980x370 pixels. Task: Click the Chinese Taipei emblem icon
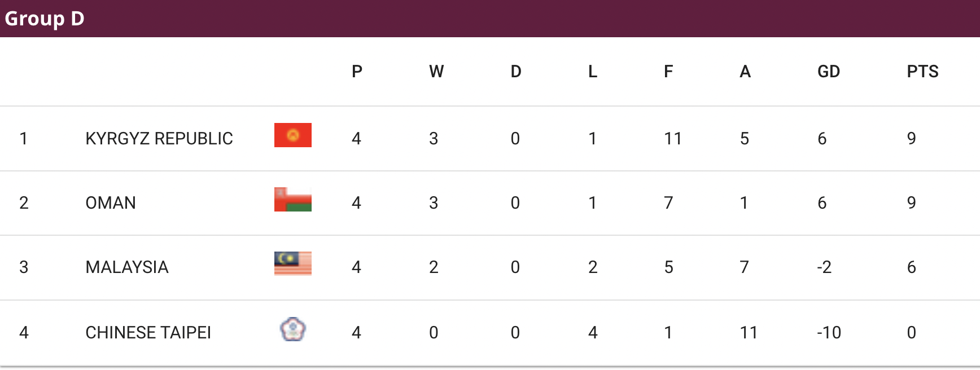pos(292,329)
